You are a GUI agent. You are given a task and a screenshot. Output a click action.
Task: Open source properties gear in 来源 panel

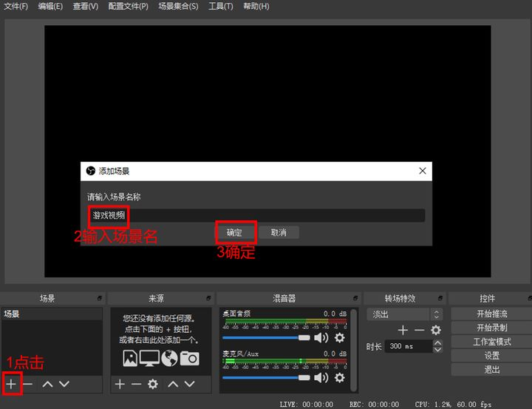tap(153, 384)
